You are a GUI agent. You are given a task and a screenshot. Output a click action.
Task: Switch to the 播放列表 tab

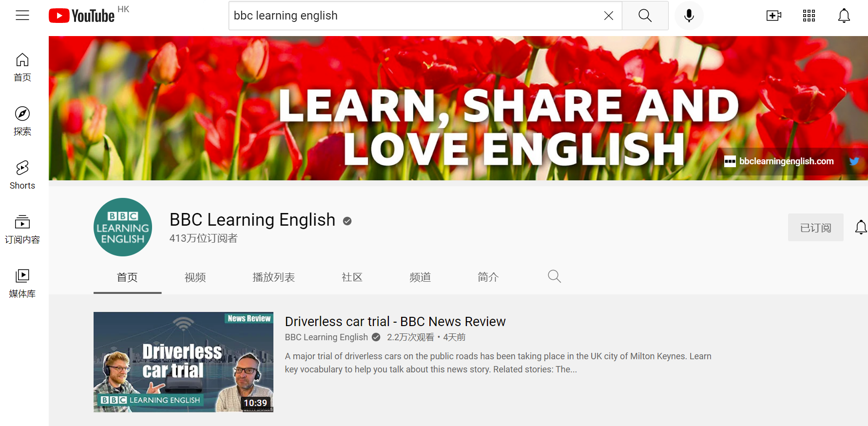click(x=274, y=277)
